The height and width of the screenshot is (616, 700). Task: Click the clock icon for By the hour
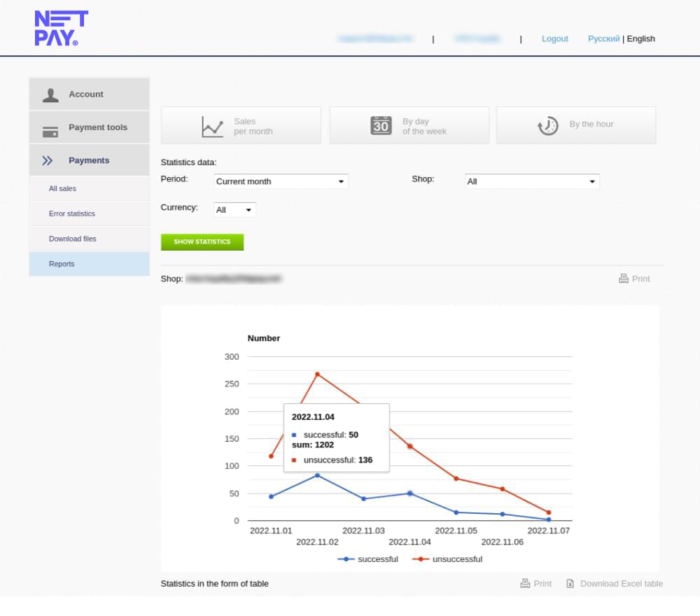tap(547, 125)
